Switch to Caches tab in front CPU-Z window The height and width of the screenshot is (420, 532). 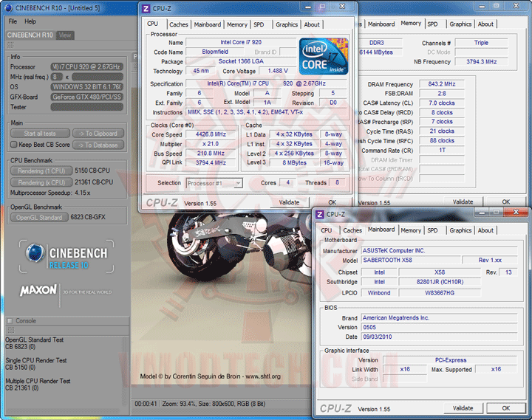(x=179, y=24)
